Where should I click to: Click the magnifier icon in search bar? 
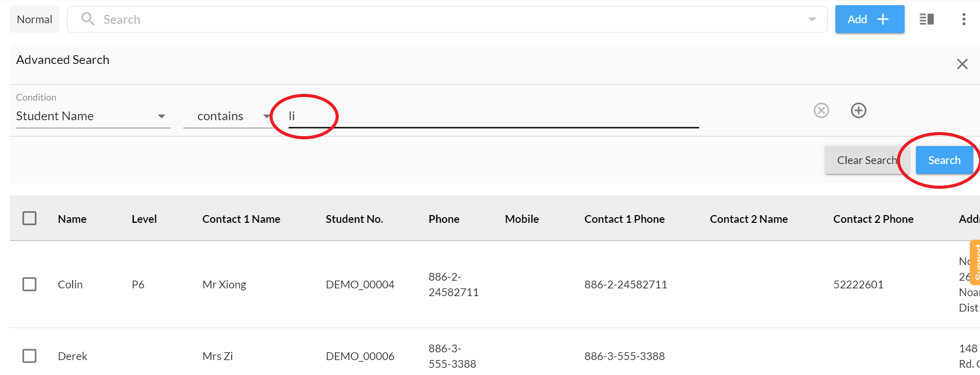(88, 19)
